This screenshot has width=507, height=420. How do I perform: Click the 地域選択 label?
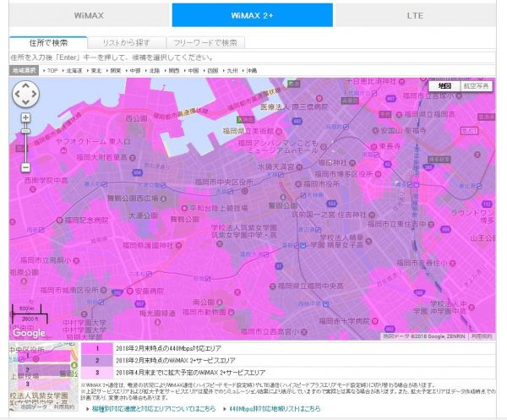24,70
